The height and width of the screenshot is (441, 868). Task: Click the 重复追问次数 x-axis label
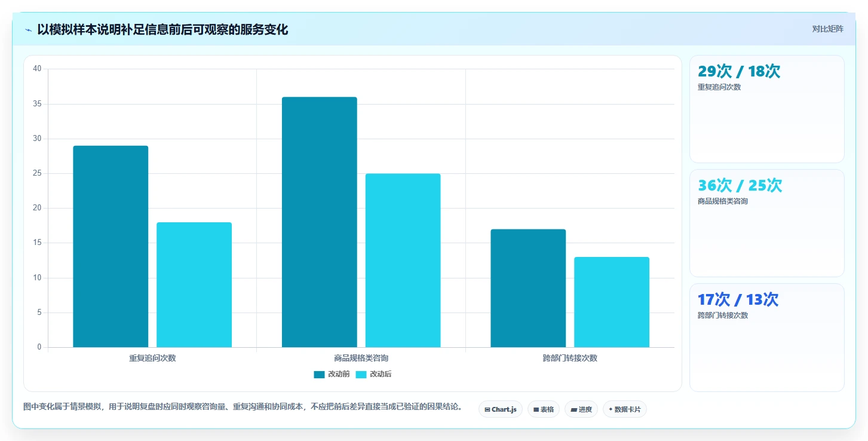[152, 359]
